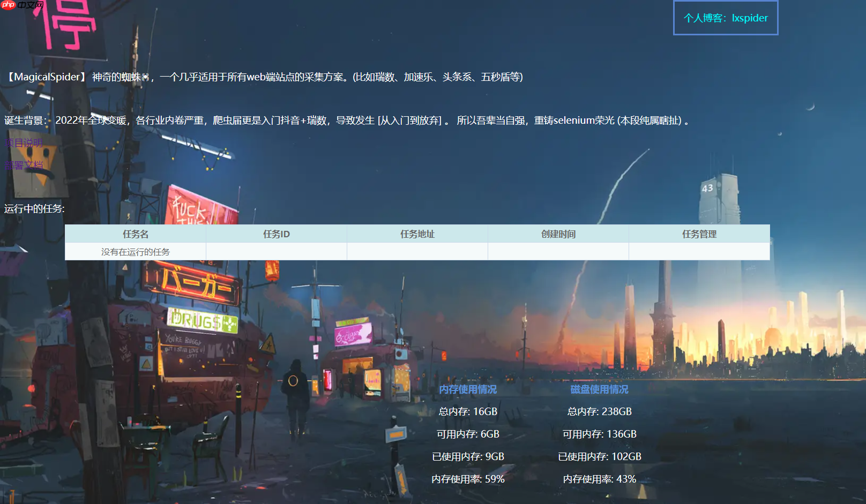This screenshot has width=866, height=504.
Task: Click the 创建时间 column header
Action: (558, 234)
